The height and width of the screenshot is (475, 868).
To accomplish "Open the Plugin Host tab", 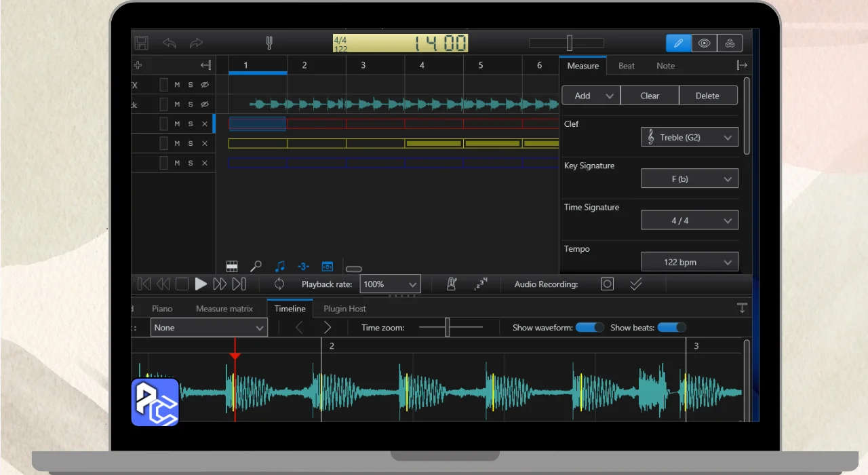I will (x=344, y=309).
